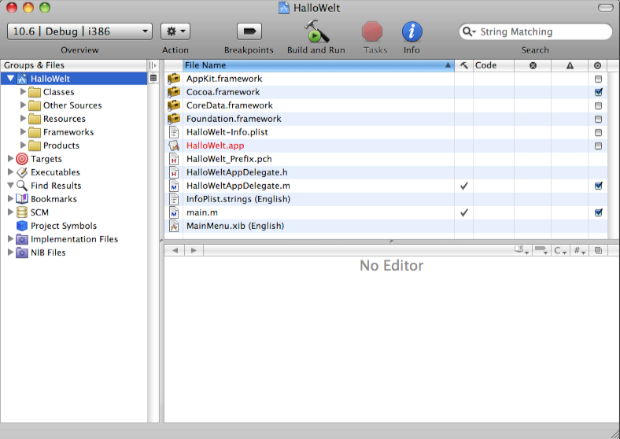Select AppKit.framework toolbox icon
This screenshot has width=620, height=439.
(174, 79)
